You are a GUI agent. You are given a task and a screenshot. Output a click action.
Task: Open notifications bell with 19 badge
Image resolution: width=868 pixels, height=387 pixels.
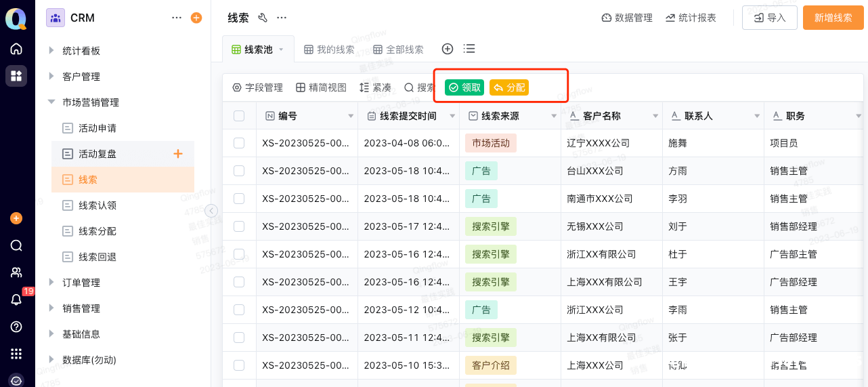(x=16, y=300)
